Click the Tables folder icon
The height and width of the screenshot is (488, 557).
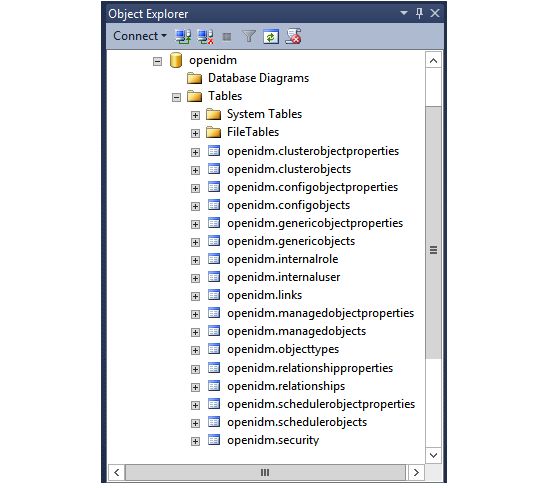click(x=194, y=96)
